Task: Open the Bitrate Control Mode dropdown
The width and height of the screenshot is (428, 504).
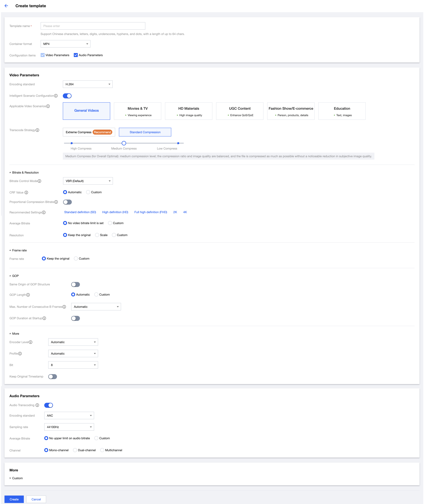Action: 88,181
